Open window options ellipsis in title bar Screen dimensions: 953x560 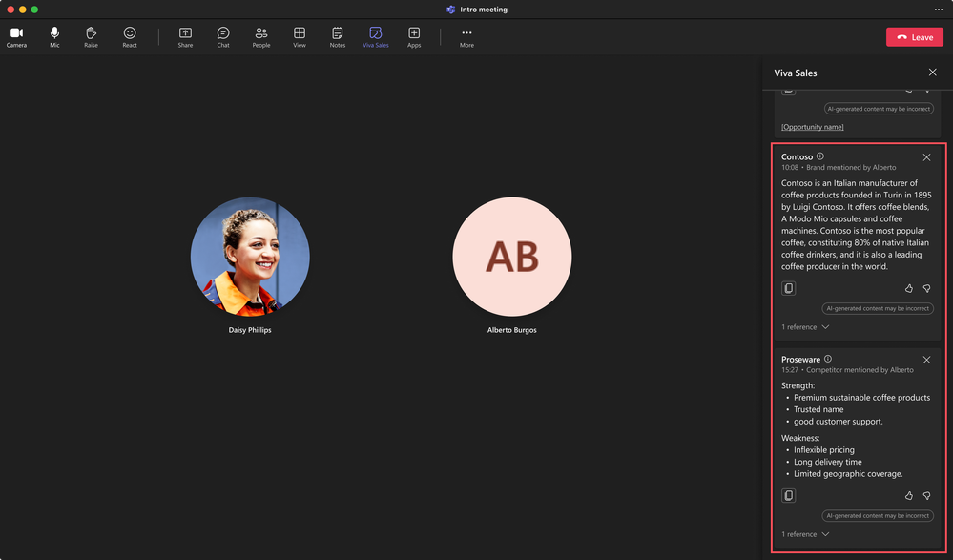tap(939, 10)
